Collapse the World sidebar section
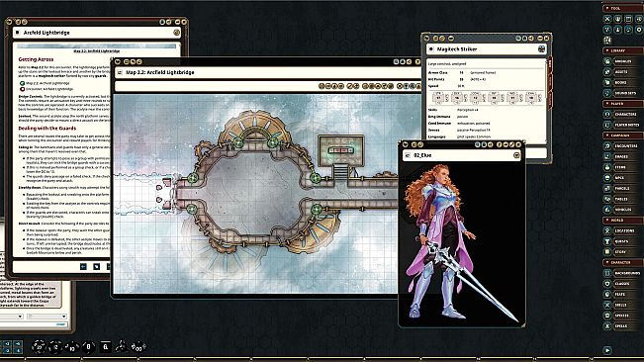Screen dimensions: 644x362 pos(622,220)
